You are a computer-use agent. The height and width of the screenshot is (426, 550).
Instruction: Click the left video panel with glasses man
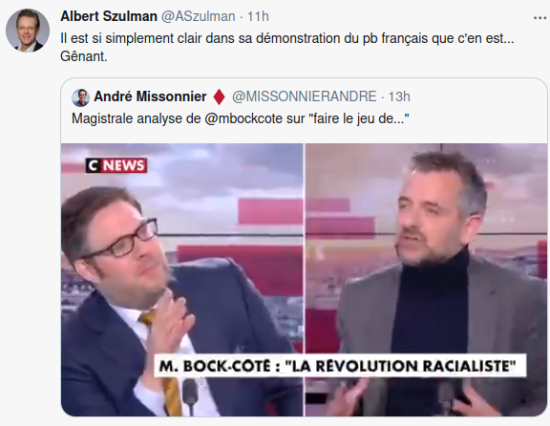[x=182, y=280]
